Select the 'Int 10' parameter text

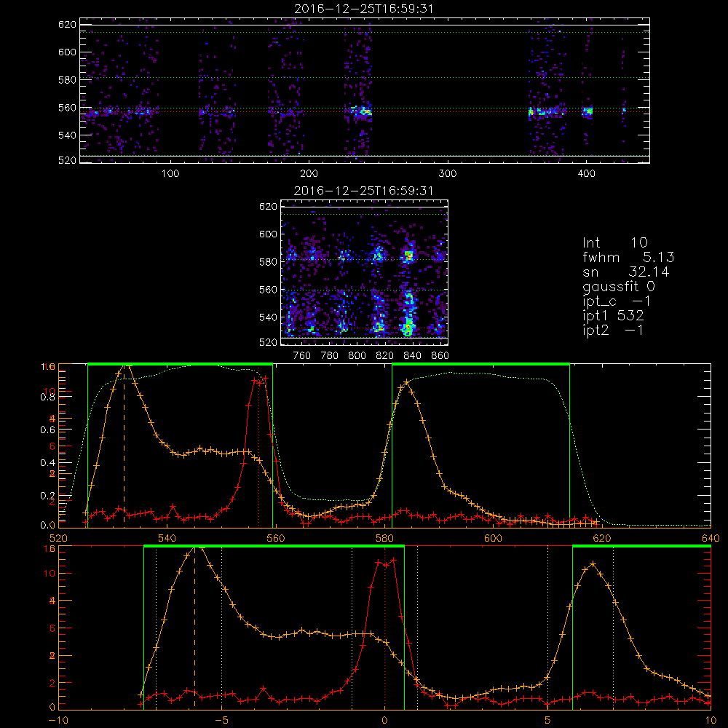coord(614,242)
